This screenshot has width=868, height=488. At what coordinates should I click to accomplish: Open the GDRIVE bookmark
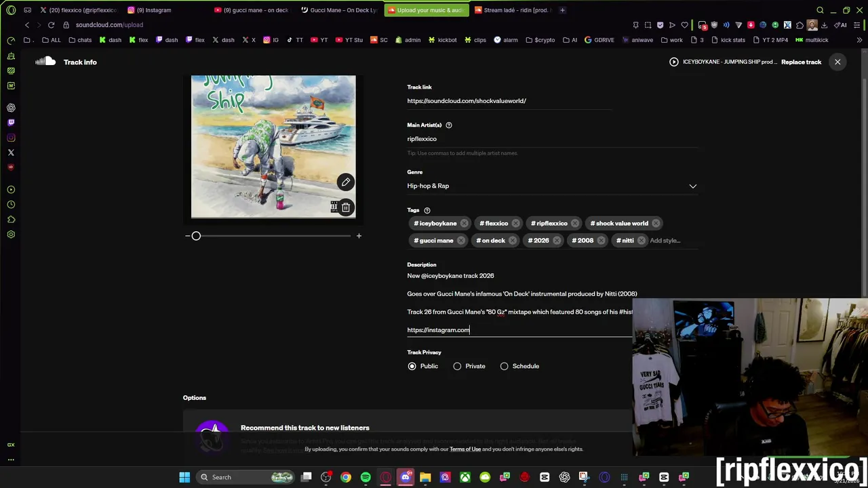coord(599,40)
